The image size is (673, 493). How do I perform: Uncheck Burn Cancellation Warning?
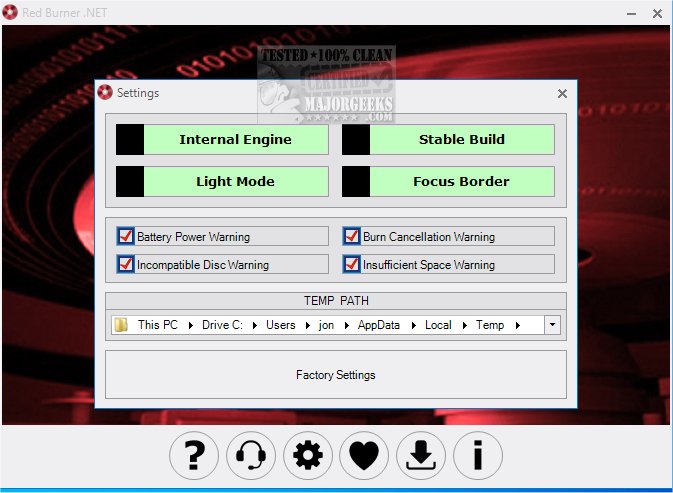(352, 236)
